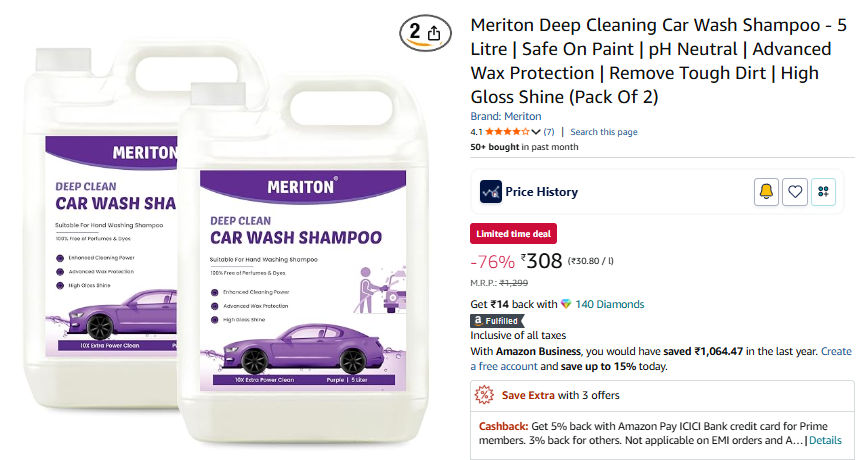Open cashback offer Details link

coord(825,441)
